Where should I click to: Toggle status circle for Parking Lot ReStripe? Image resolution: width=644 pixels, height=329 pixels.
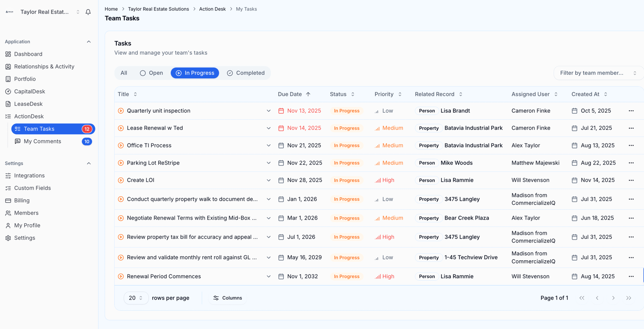[x=121, y=163]
